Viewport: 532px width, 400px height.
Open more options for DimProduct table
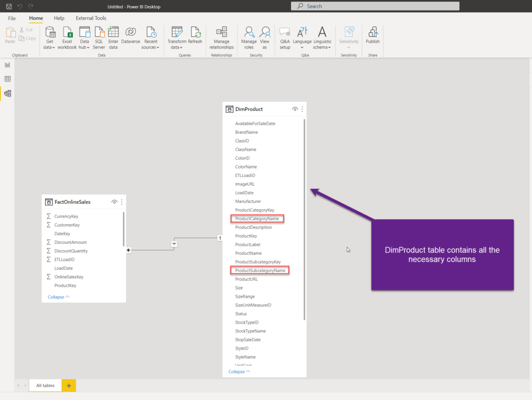pyautogui.click(x=302, y=109)
